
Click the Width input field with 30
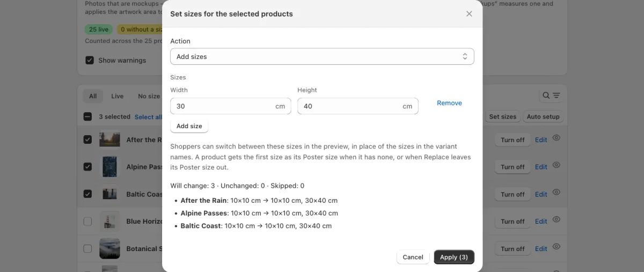coord(231,106)
